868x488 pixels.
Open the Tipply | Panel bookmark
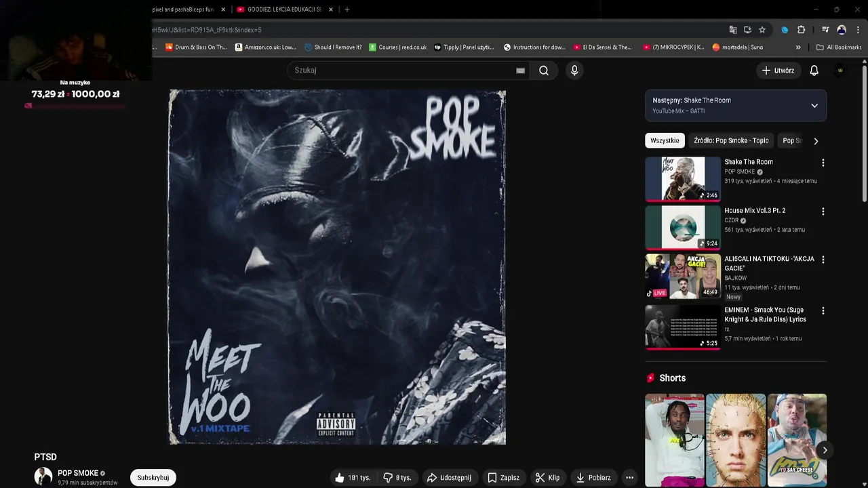coord(464,47)
